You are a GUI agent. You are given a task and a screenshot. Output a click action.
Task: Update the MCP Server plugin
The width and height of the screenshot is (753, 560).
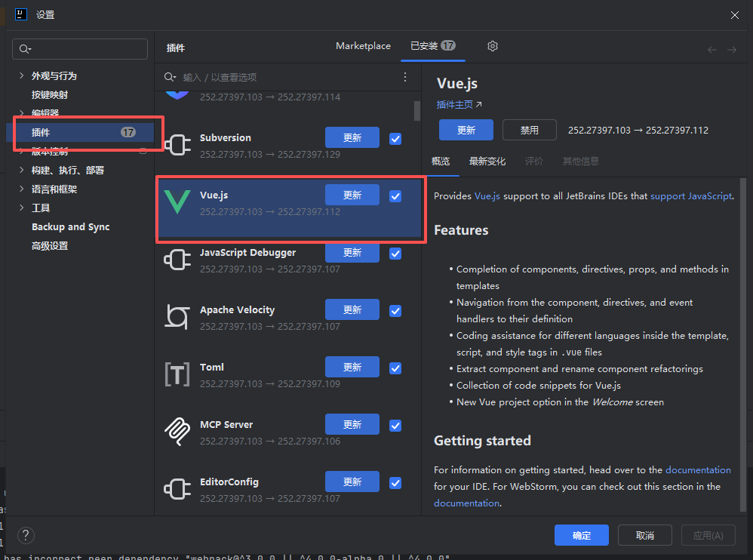[352, 425]
